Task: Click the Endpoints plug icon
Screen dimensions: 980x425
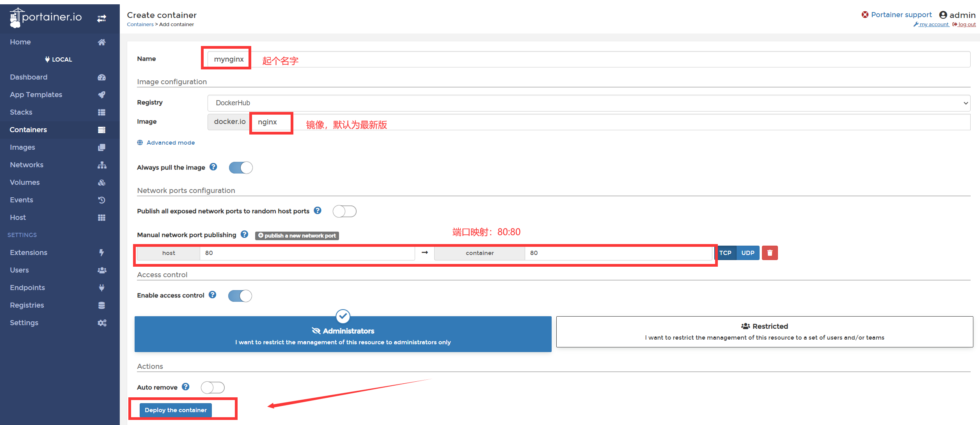Action: [x=101, y=288]
